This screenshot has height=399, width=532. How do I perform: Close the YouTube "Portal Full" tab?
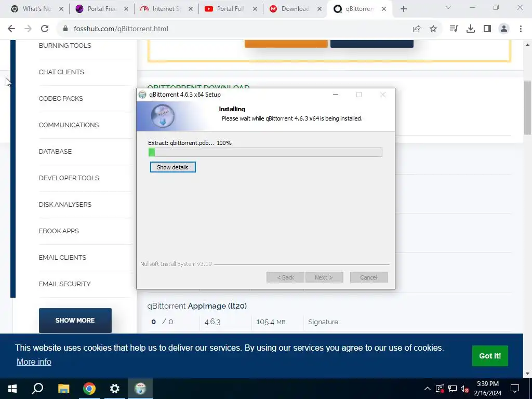(x=255, y=9)
